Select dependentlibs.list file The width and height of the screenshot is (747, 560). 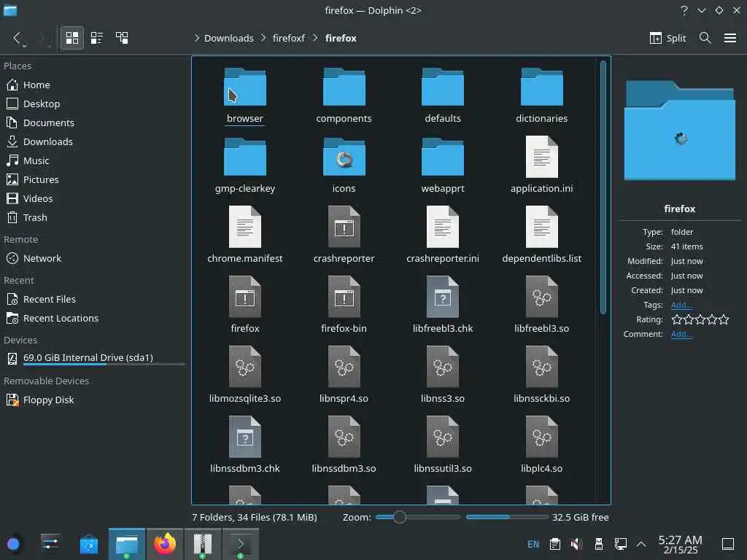[x=542, y=236]
